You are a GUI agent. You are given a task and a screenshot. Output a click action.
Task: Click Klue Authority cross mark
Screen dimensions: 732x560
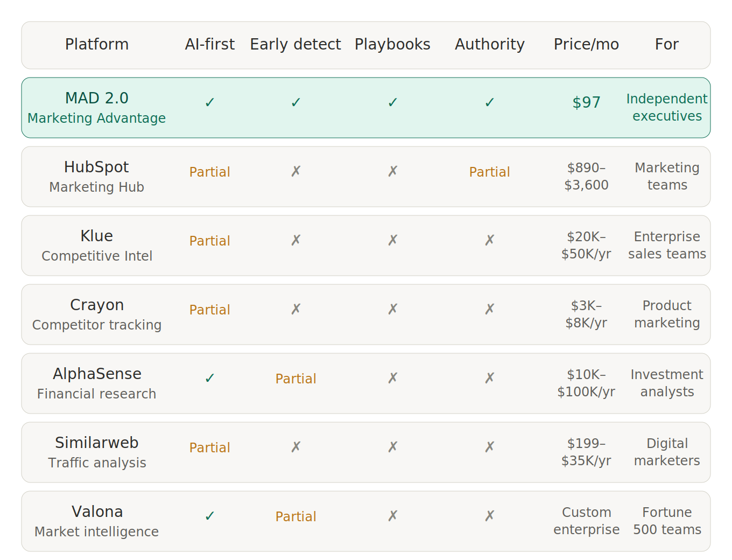click(x=490, y=240)
